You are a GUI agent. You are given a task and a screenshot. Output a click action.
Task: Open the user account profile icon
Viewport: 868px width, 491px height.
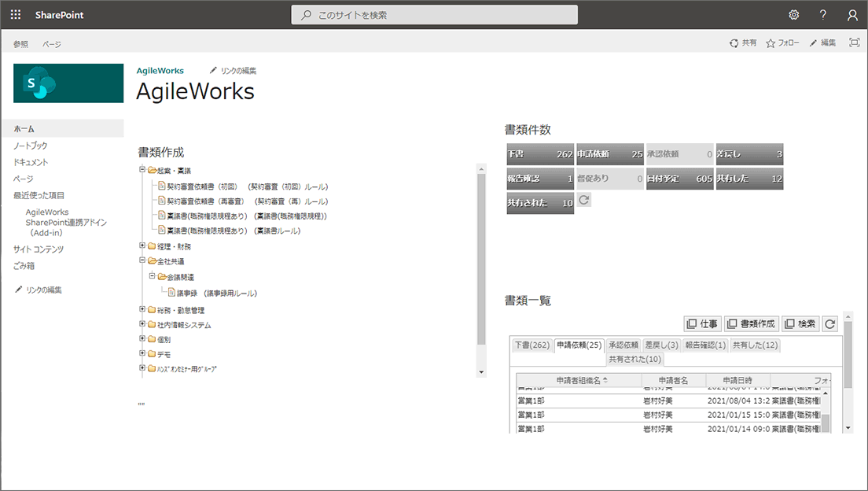pos(852,15)
